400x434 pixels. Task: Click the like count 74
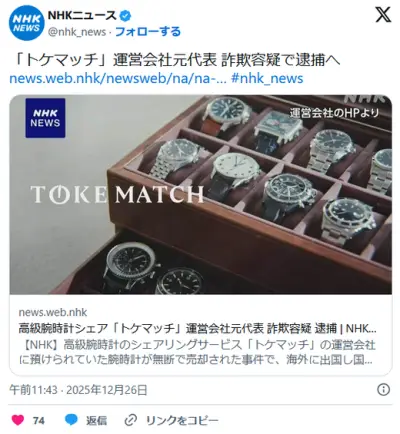[39, 420]
